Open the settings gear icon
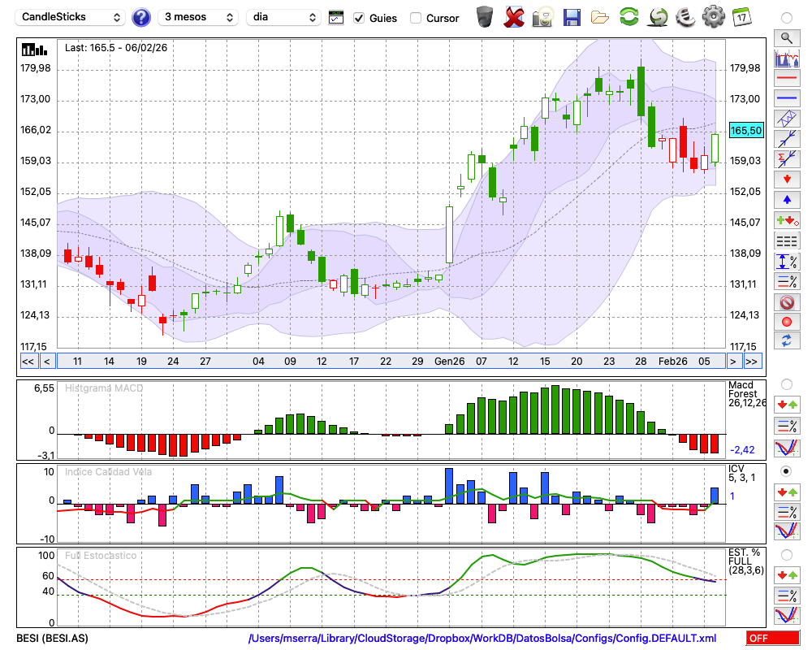 (x=713, y=17)
